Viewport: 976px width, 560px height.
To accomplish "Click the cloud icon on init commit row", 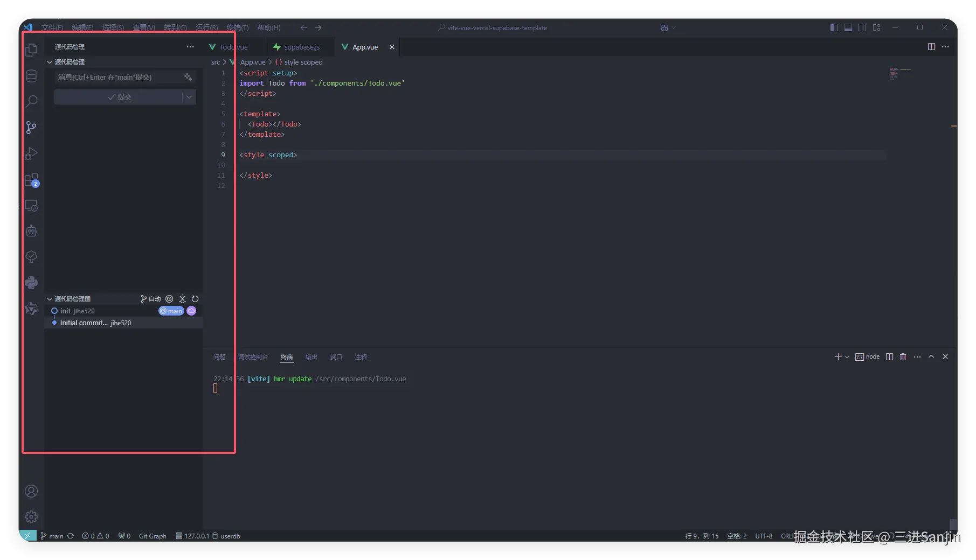I will tap(191, 311).
